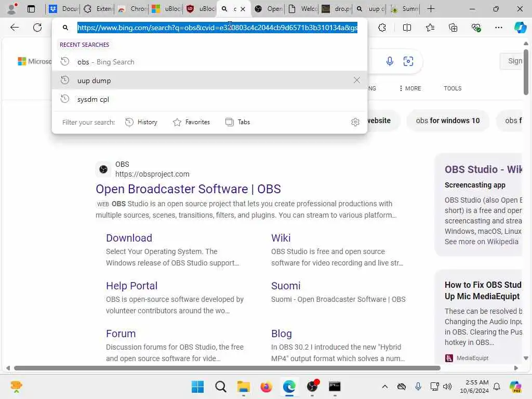This screenshot has height=399, width=532.
Task: Filter the search by Favorites
Action: tap(191, 122)
